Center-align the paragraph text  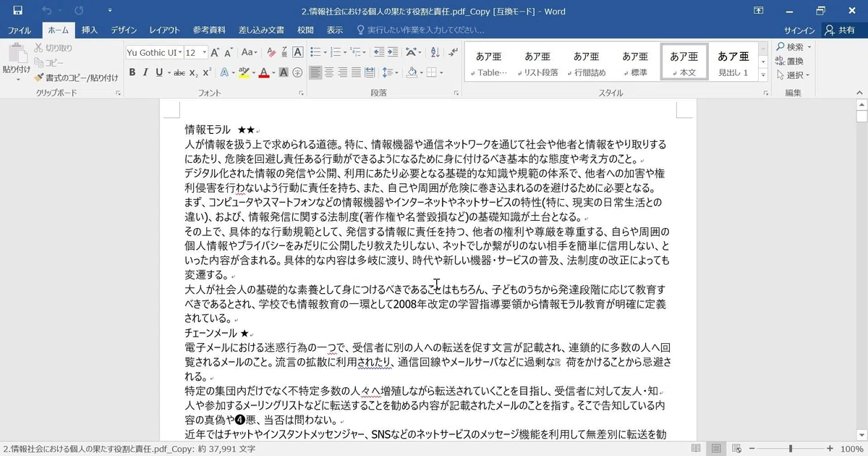click(x=329, y=72)
